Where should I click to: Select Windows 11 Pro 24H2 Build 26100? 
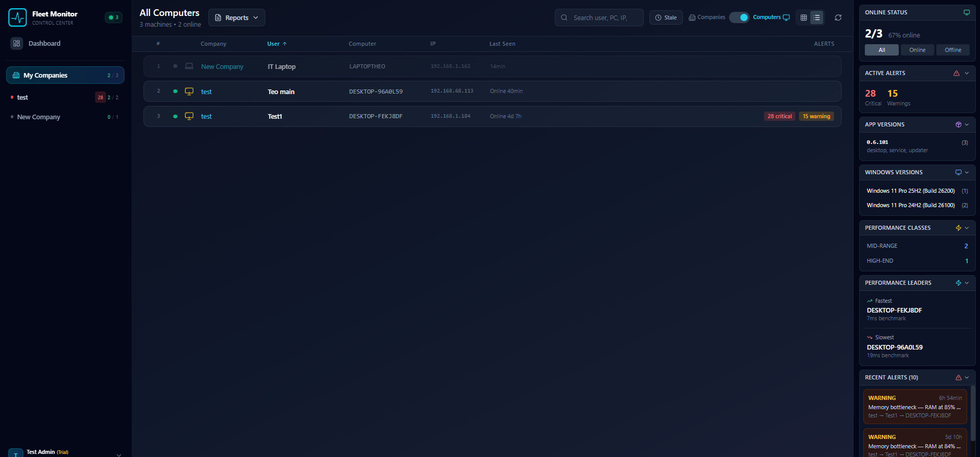(x=917, y=205)
